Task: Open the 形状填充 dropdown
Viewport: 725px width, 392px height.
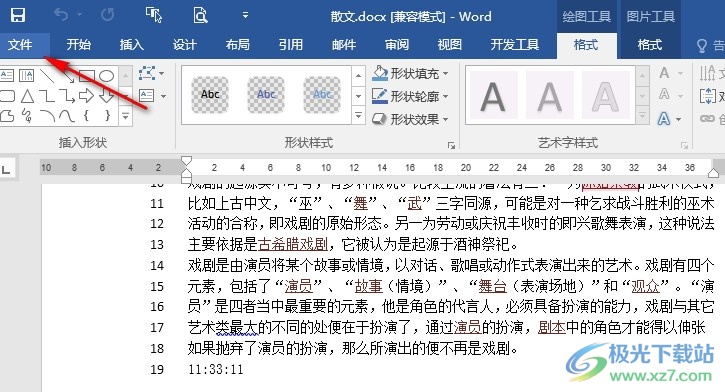Action: point(410,74)
